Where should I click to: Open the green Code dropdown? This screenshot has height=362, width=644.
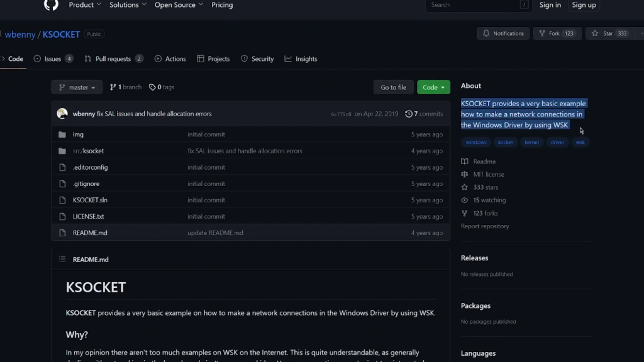pos(433,87)
